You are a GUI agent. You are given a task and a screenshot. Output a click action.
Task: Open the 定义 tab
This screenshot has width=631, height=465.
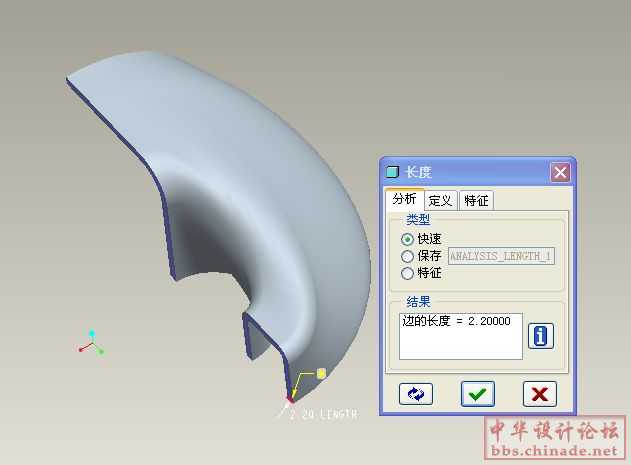(440, 200)
